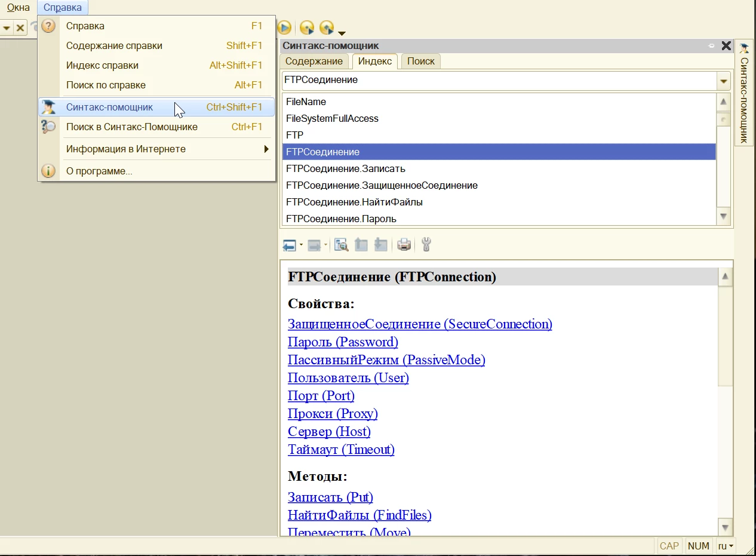Click the print icon in help toolbar

click(x=404, y=244)
